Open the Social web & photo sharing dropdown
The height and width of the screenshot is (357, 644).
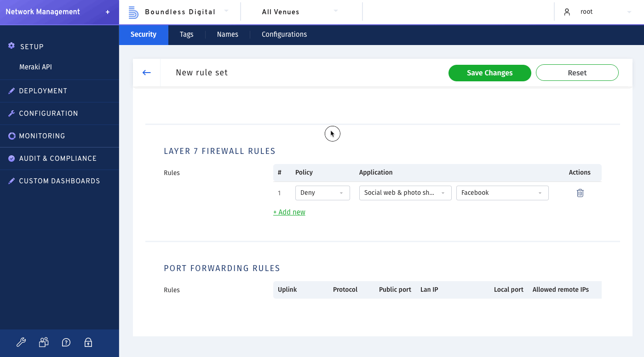click(405, 193)
